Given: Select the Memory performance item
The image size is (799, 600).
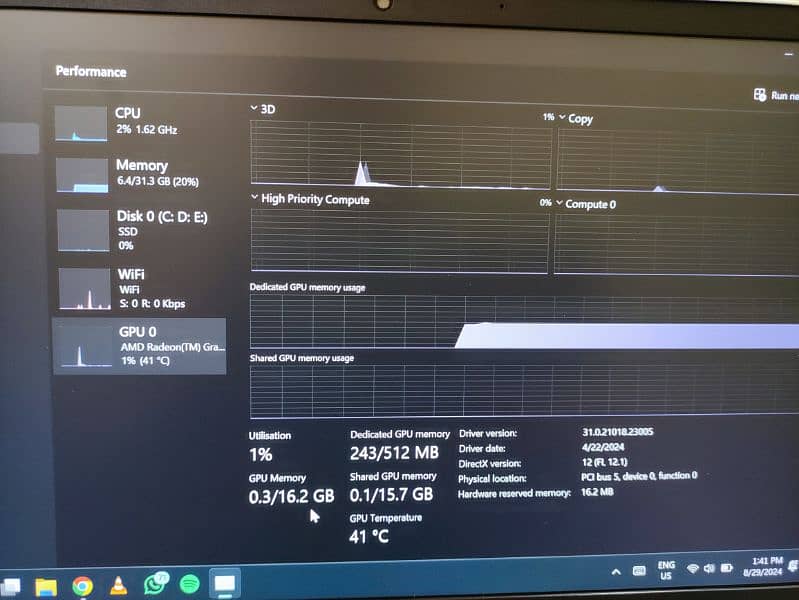Looking at the screenshot, I should (139, 175).
